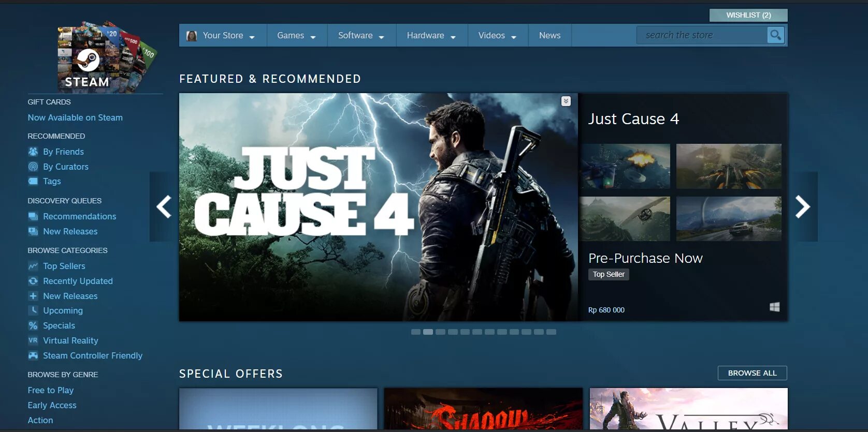Click the By Curators icon
The width and height of the screenshot is (868, 432).
(33, 167)
